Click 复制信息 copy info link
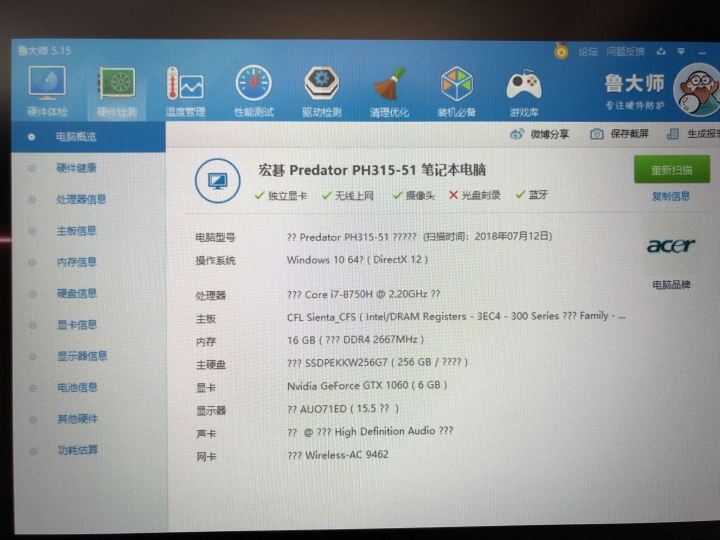Viewport: 720px width, 540px height. 671,197
